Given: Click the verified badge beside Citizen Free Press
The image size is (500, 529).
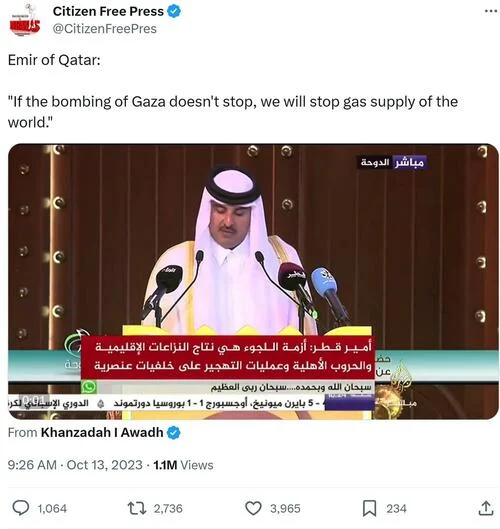Looking at the screenshot, I should point(174,11).
